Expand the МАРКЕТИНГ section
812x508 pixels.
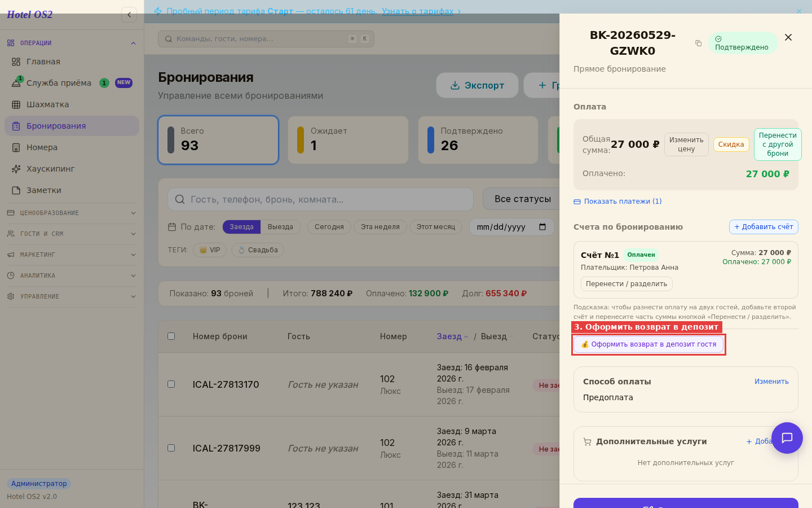pyautogui.click(x=72, y=255)
